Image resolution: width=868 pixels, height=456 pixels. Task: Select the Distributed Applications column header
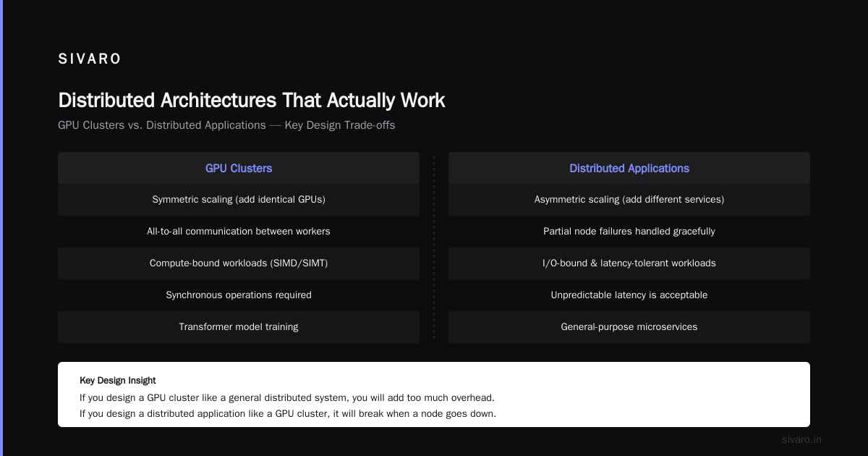point(629,168)
